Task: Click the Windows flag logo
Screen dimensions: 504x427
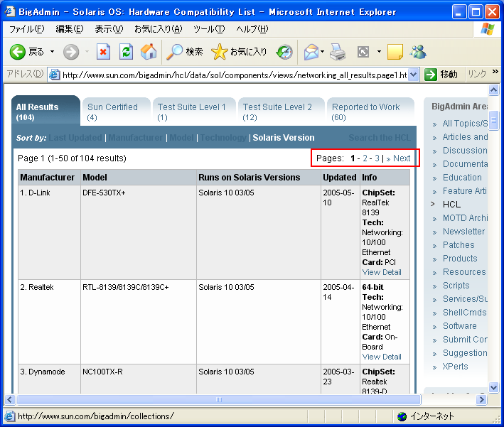Action: click(488, 29)
